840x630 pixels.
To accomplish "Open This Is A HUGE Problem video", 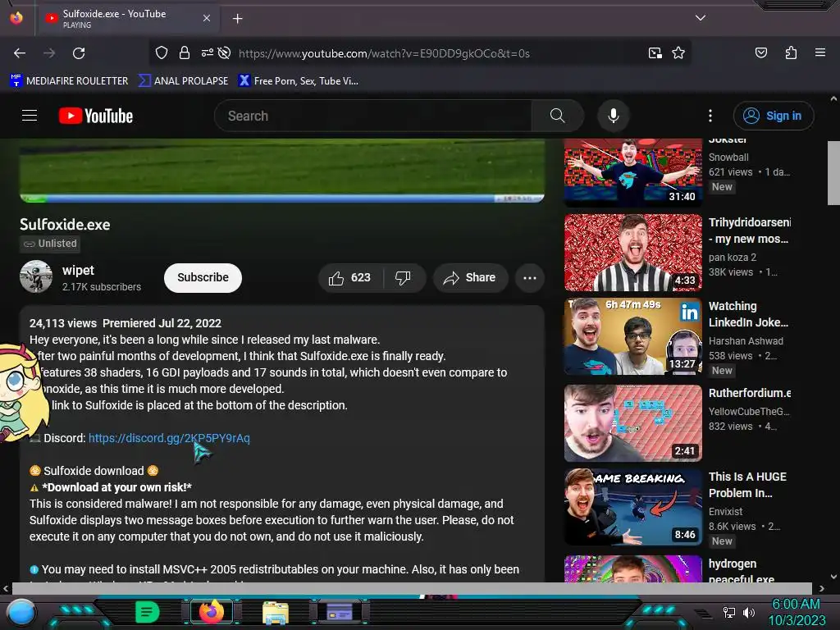I will pos(747,485).
